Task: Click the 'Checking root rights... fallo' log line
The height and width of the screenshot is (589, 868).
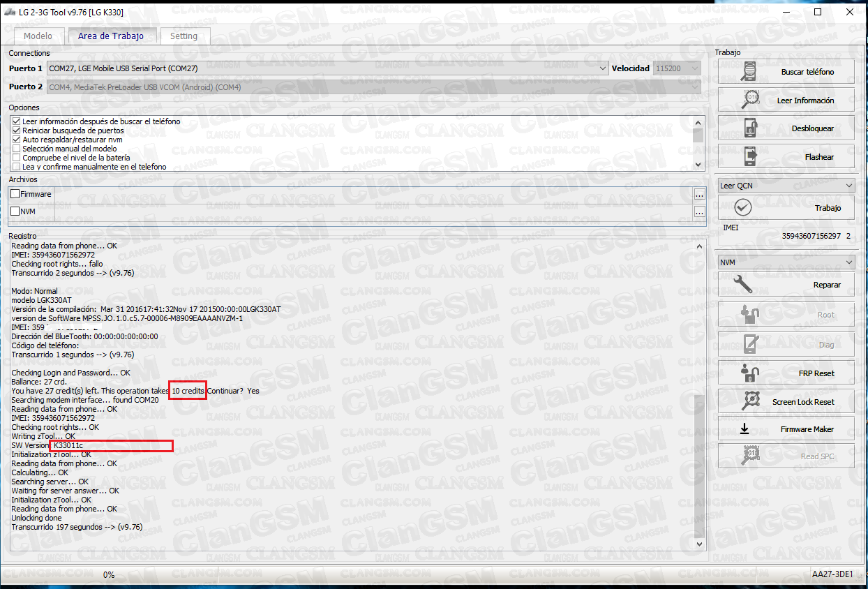Action: coord(57,264)
